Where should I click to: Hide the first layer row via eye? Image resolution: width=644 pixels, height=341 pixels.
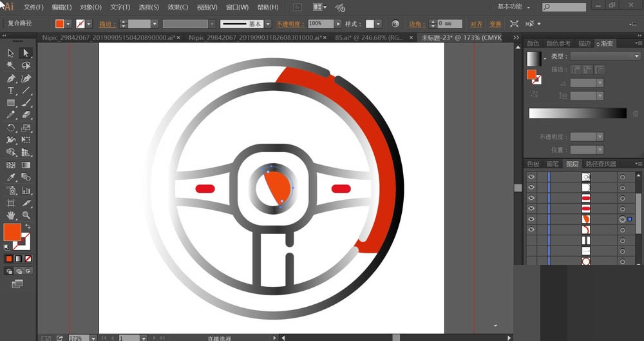point(531,177)
